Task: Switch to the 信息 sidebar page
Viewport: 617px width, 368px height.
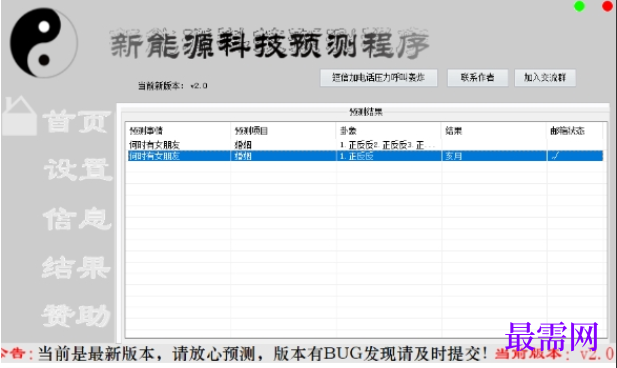Action: coord(77,218)
